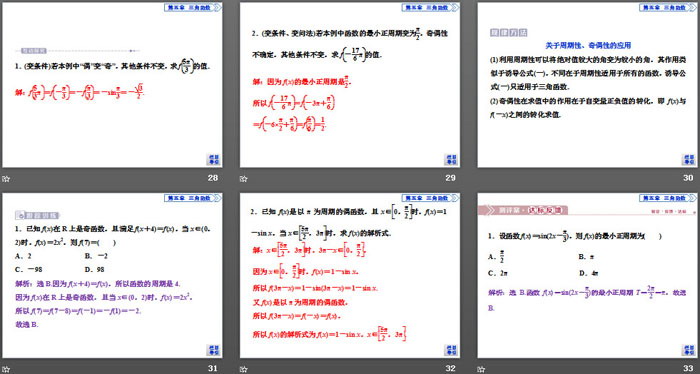Click slide number 31 label
700x374 pixels.
pos(213,368)
